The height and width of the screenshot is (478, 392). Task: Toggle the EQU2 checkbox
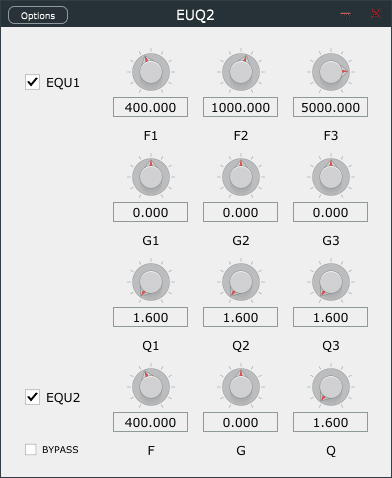pos(32,397)
